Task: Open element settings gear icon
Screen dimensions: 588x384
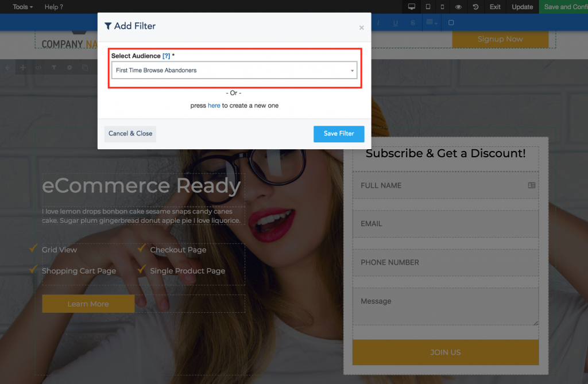Action: (x=69, y=68)
